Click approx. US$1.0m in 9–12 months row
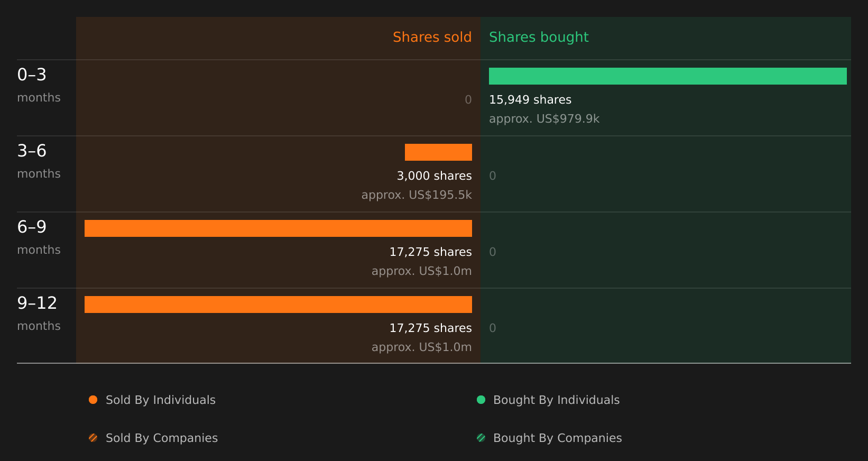This screenshot has width=868, height=461. (421, 347)
